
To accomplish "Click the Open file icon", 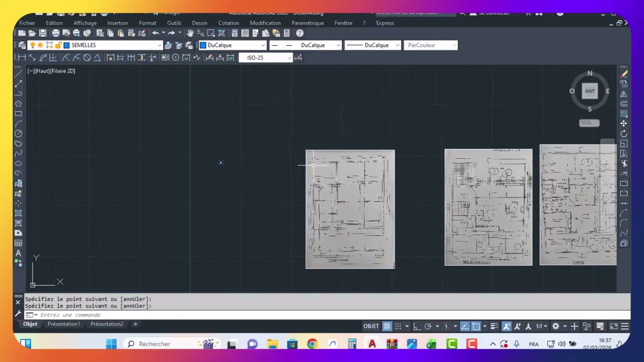I will [x=32, y=33].
